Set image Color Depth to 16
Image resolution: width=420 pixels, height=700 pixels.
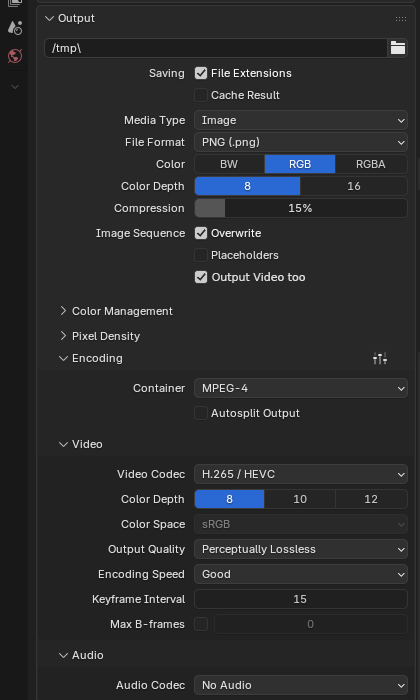pos(354,186)
